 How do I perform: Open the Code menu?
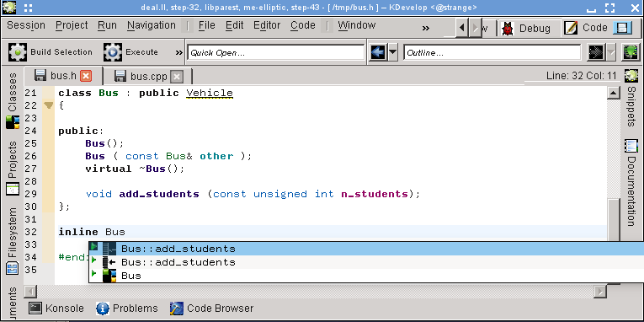303,25
